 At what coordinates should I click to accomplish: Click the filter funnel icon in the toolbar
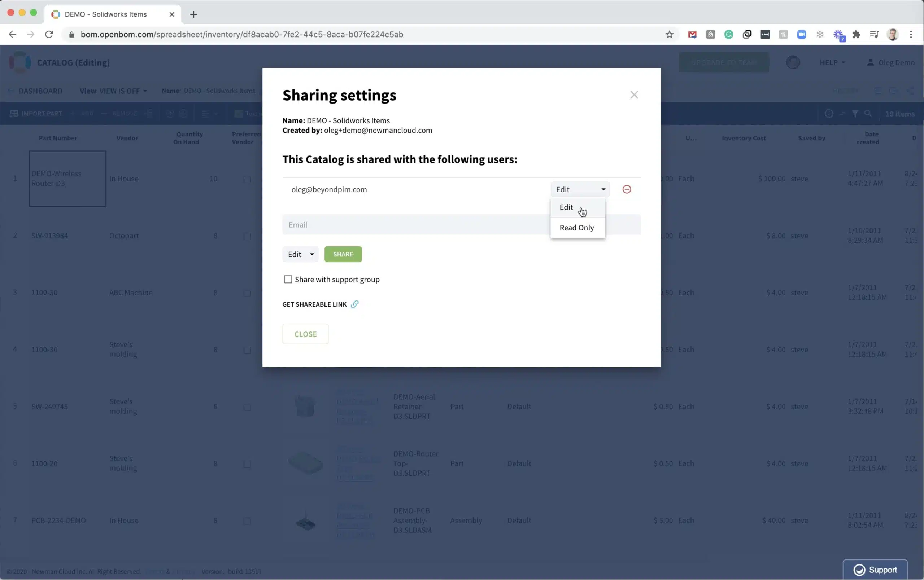(x=855, y=114)
